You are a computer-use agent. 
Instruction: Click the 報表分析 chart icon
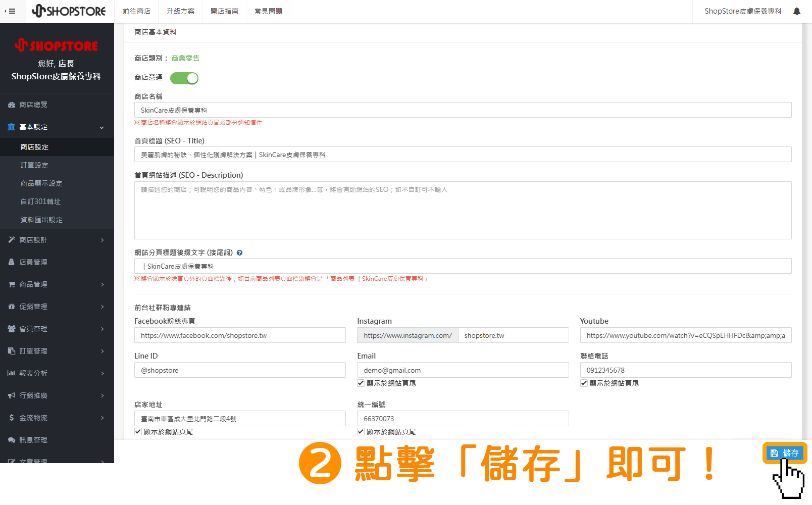click(11, 373)
